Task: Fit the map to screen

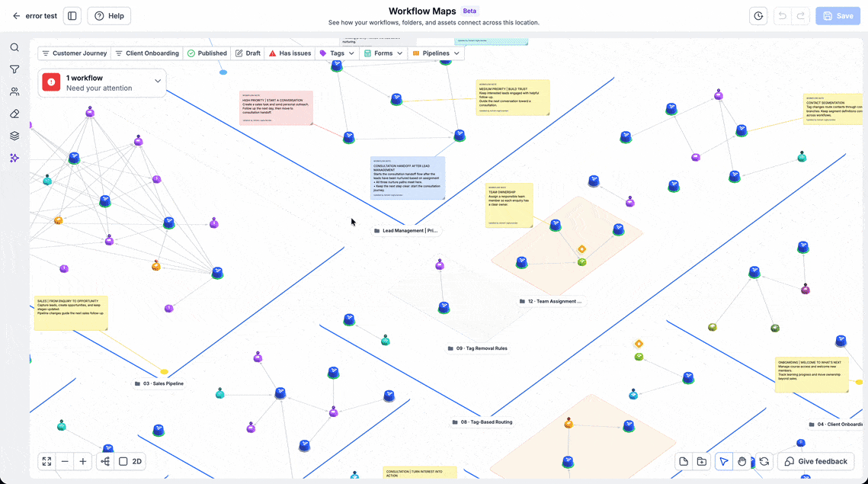Action: point(47,461)
